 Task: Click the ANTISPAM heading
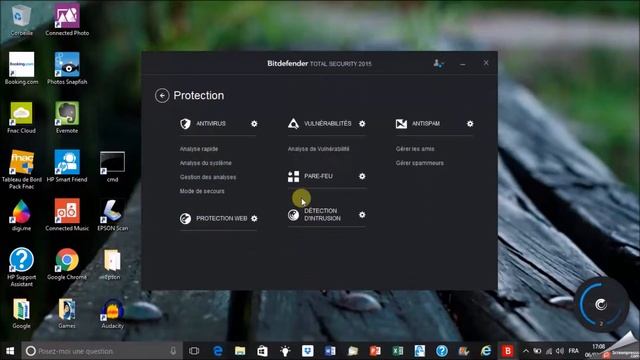coord(426,124)
